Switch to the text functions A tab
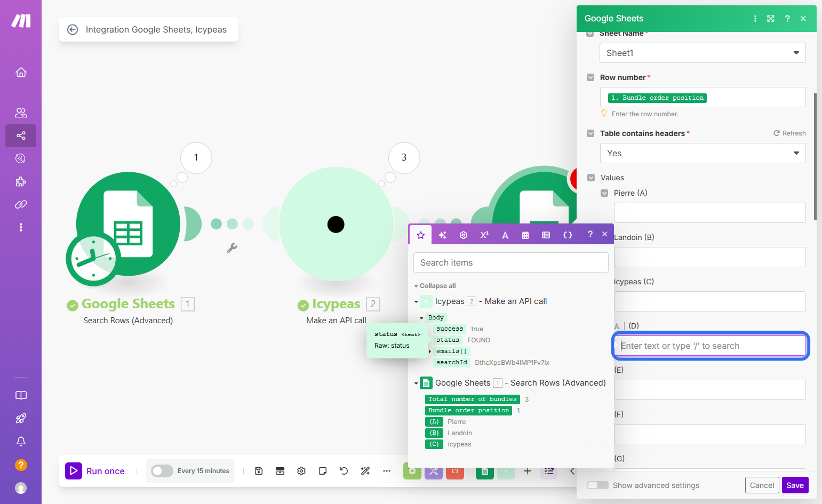The height and width of the screenshot is (504, 822). [x=505, y=235]
